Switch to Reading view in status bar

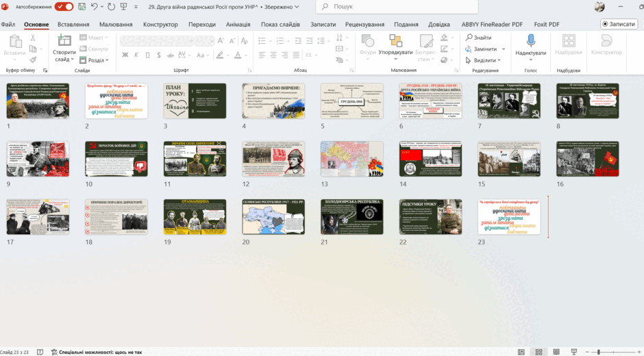[556, 352]
